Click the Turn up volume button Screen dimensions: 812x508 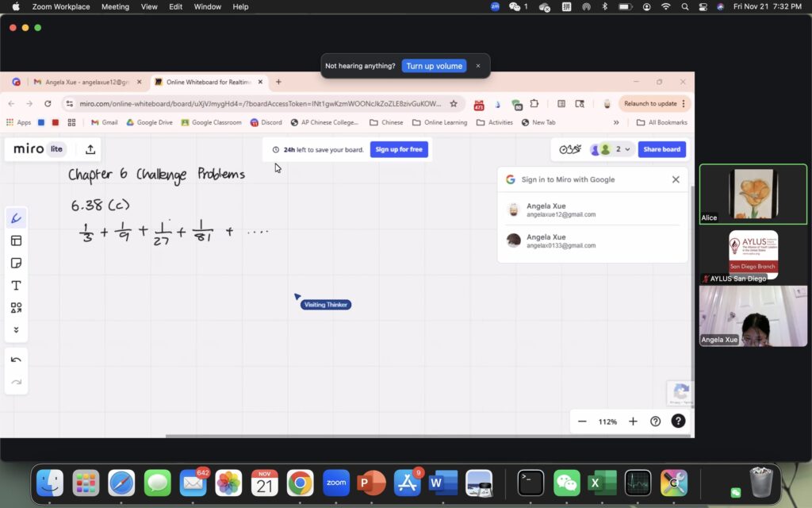434,66
